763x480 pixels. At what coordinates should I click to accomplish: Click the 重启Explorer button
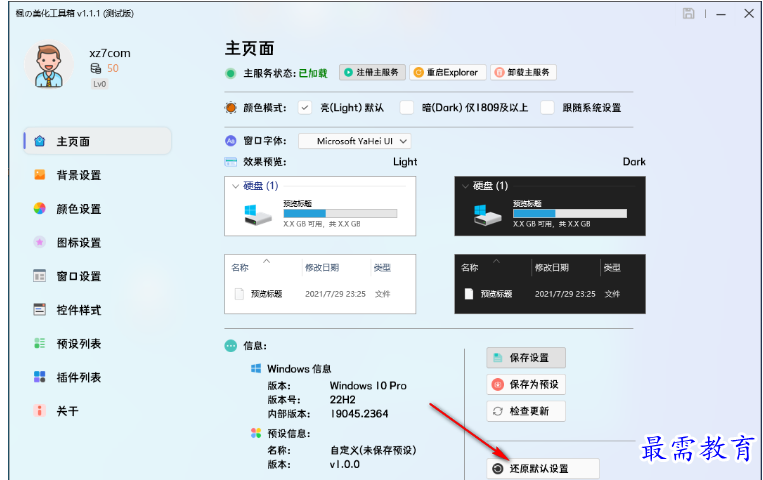(x=448, y=73)
